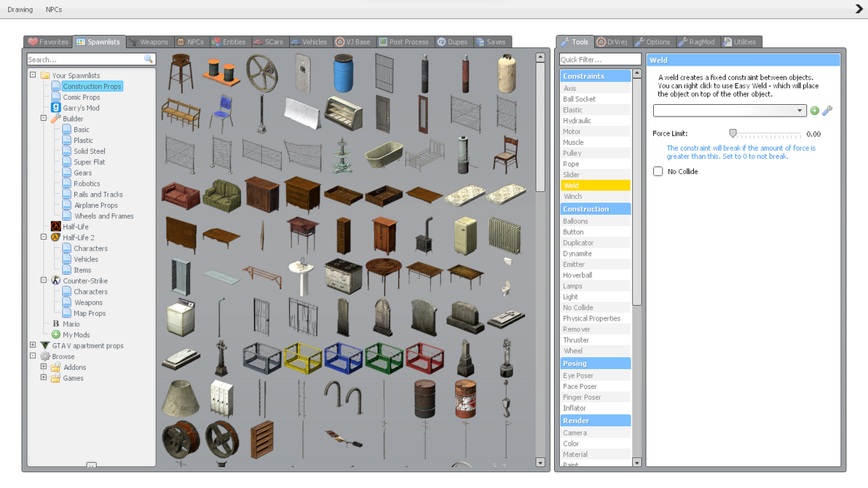Screen dimensions: 868x488
Task: Click the green add preset icon
Action: [814, 111]
